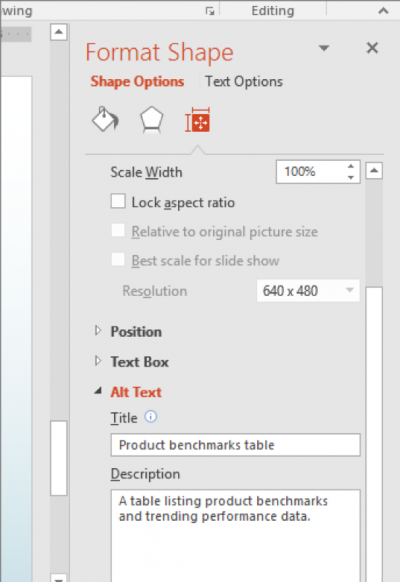
Task: Click the Editing group label
Action: tap(273, 11)
